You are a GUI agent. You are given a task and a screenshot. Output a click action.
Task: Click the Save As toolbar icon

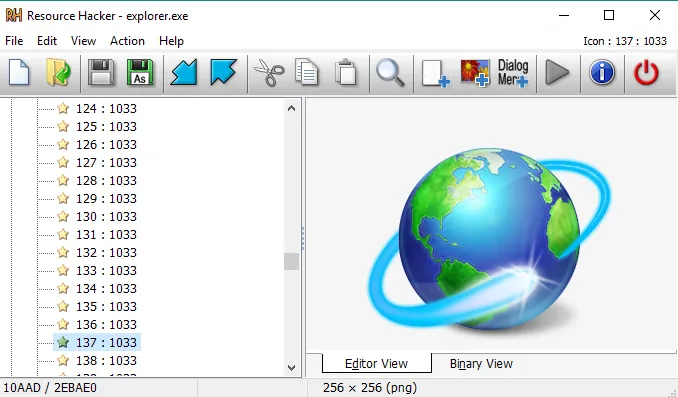click(x=140, y=73)
